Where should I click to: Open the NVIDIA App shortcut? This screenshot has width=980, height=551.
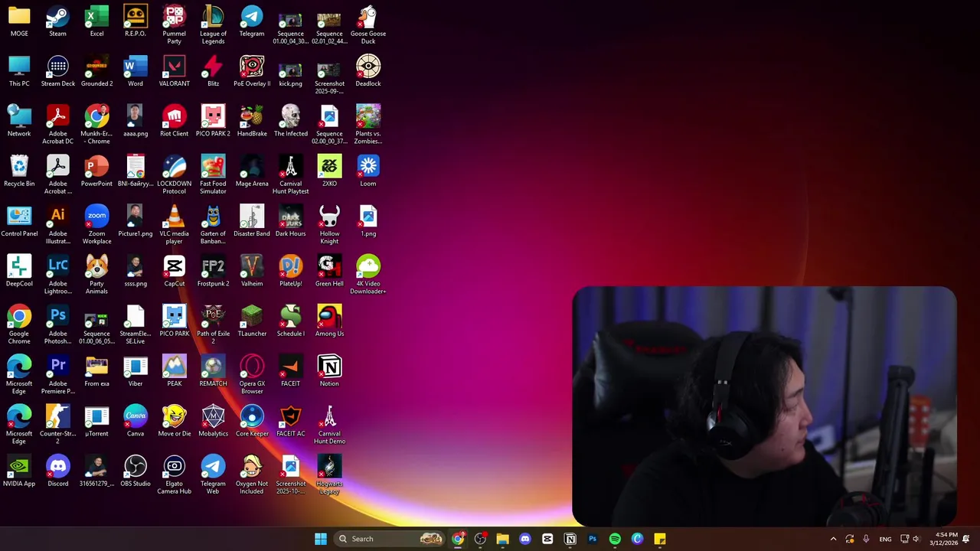point(19,471)
